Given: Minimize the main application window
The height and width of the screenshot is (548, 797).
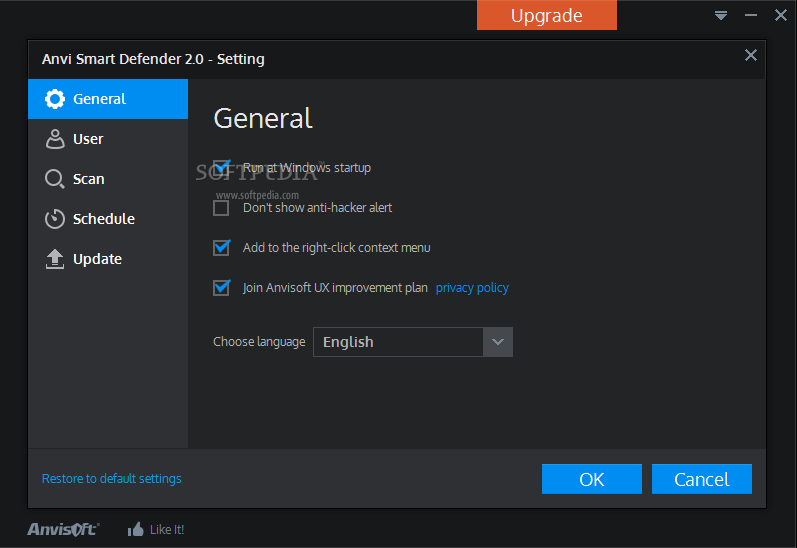Looking at the screenshot, I should tap(751, 16).
